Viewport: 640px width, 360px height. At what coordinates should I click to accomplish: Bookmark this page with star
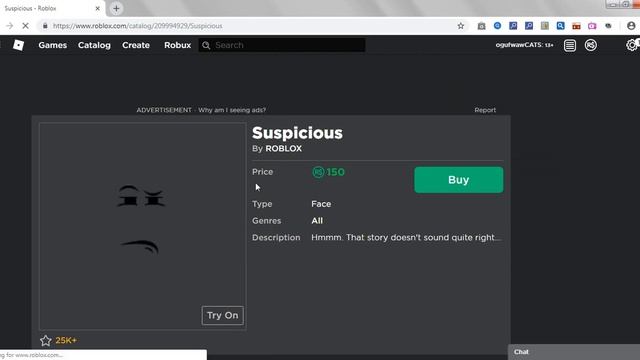point(461,26)
